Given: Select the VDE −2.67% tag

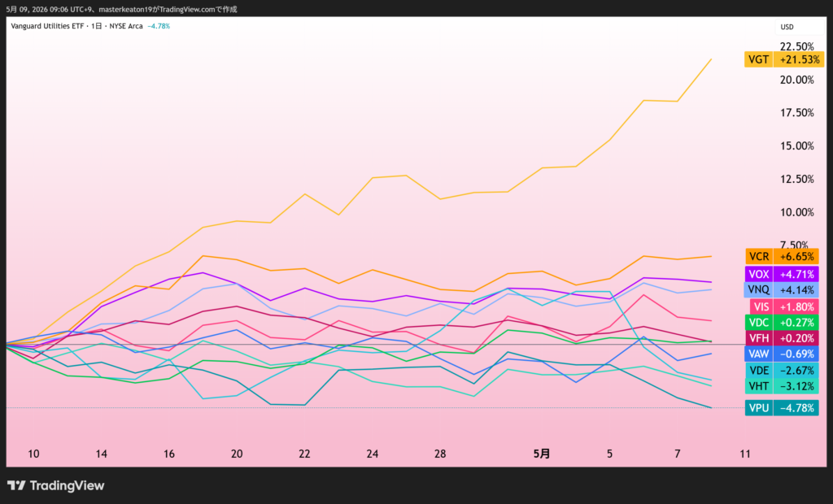Looking at the screenshot, I should coord(782,370).
